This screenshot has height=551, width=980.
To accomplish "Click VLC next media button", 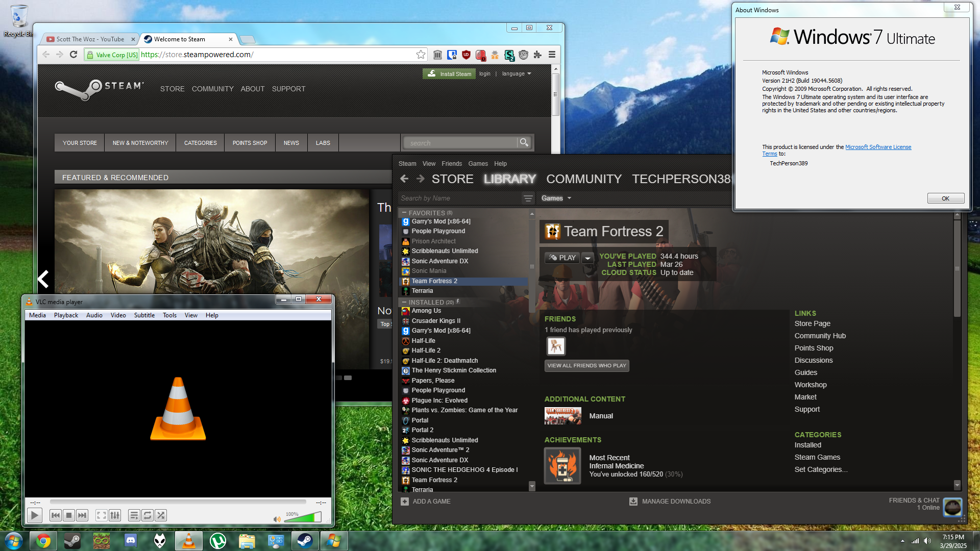I will pos(82,515).
